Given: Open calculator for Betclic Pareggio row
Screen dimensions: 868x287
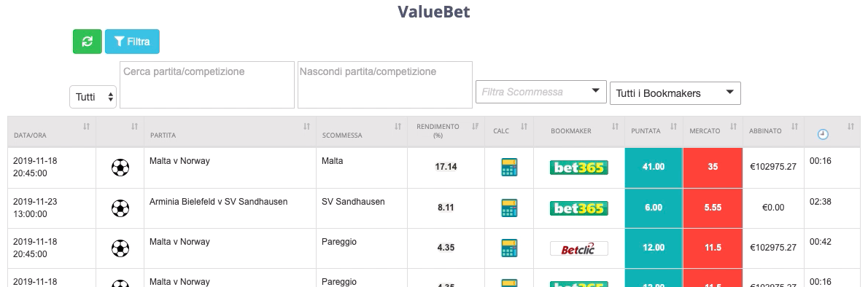Looking at the screenshot, I should [x=508, y=248].
